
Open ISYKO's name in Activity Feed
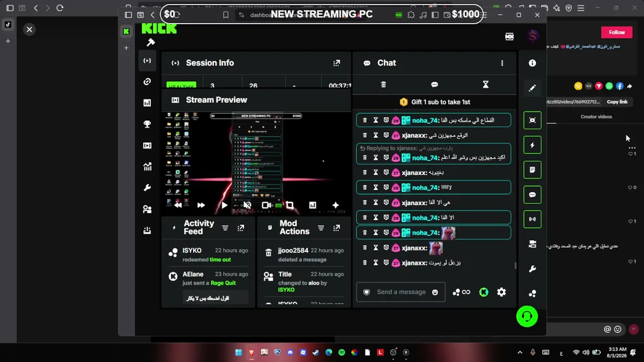192,250
